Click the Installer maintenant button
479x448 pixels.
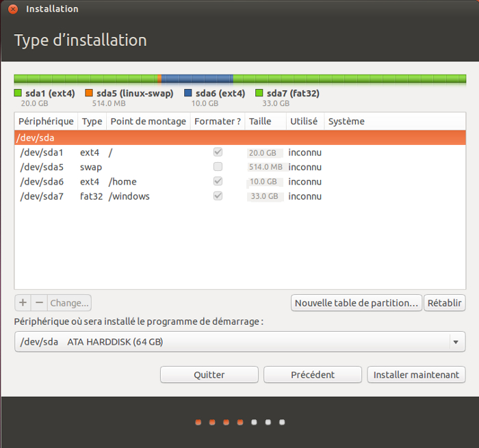pos(416,375)
